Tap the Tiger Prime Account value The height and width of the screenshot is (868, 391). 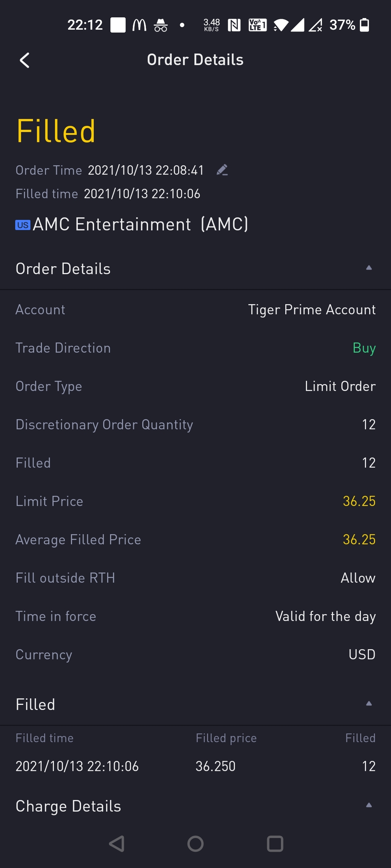tap(312, 310)
